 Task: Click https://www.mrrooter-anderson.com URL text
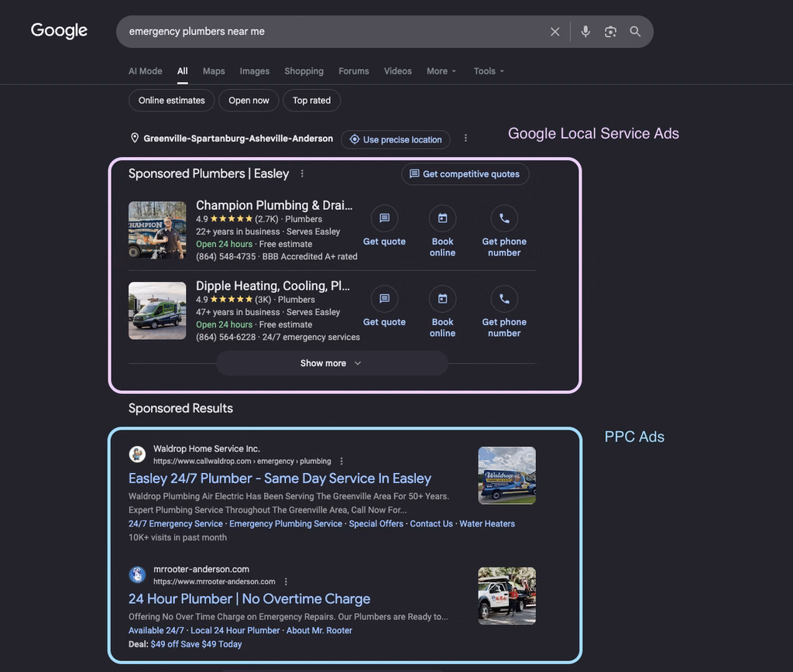[214, 581]
